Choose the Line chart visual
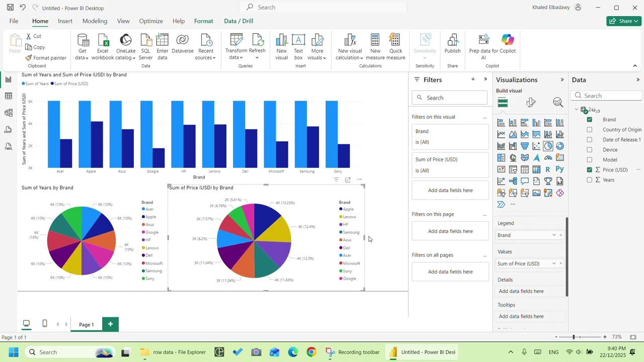 pyautogui.click(x=501, y=134)
